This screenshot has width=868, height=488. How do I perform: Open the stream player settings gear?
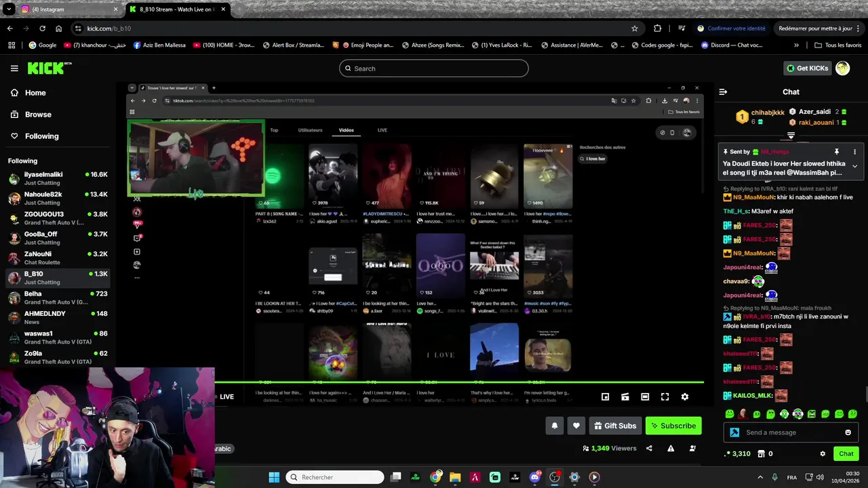[x=685, y=396]
